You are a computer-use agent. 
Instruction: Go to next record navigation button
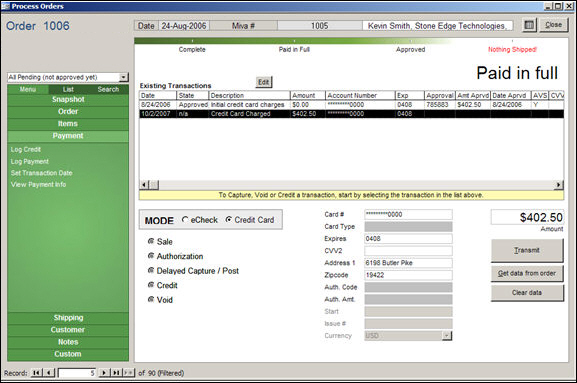click(x=105, y=373)
